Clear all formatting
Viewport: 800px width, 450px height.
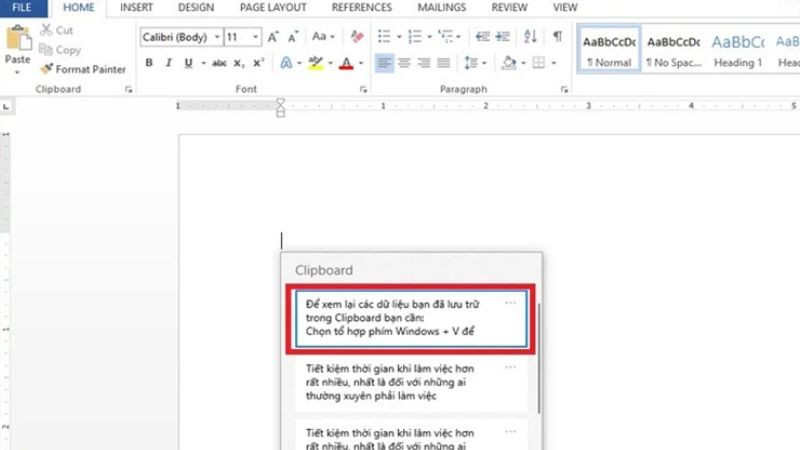coord(357,37)
